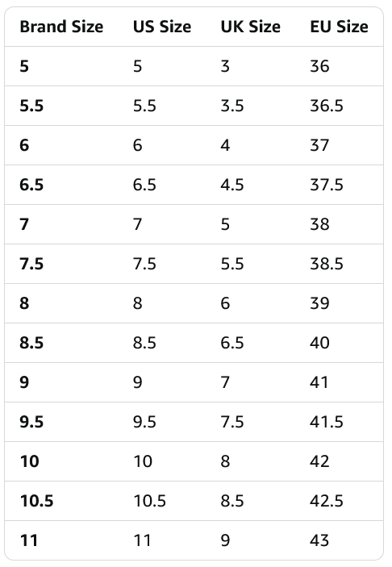The height and width of the screenshot is (567, 392).
Task: Click the US Size column header
Action: pos(162,27)
